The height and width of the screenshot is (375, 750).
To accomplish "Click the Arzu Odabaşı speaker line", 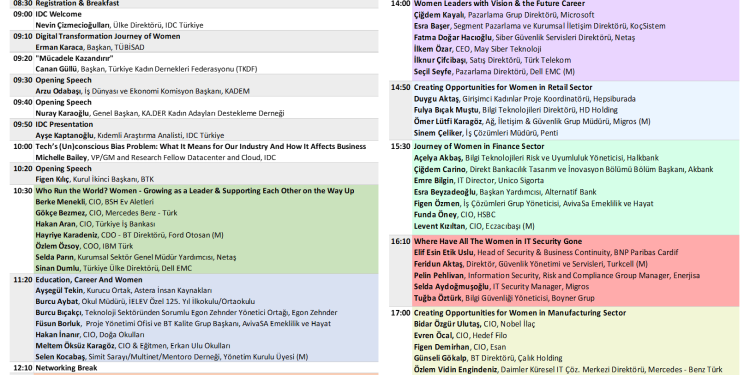I will pyautogui.click(x=143, y=91).
